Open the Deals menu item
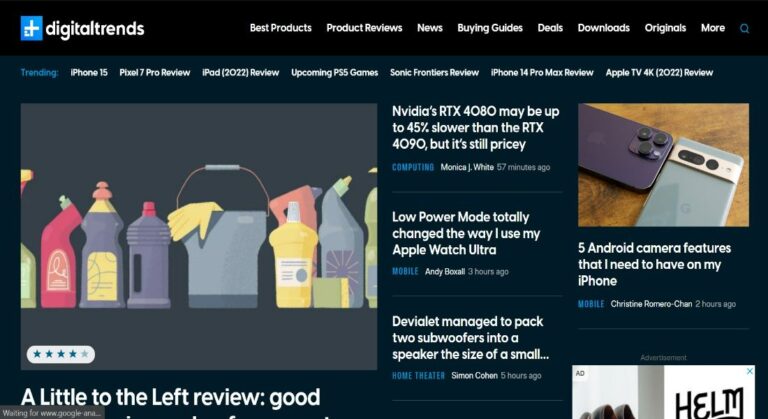768x419 pixels. click(550, 28)
